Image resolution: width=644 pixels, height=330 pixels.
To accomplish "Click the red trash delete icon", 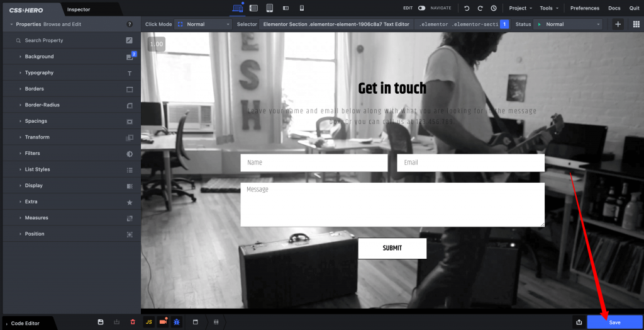I will point(132,322).
